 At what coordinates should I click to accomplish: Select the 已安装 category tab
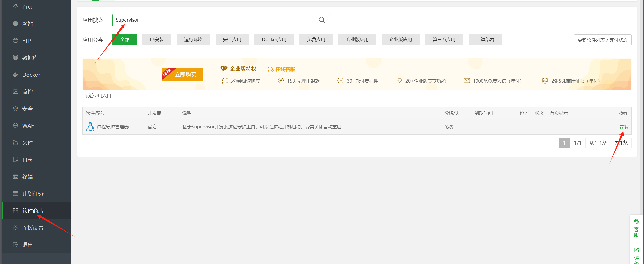[157, 40]
